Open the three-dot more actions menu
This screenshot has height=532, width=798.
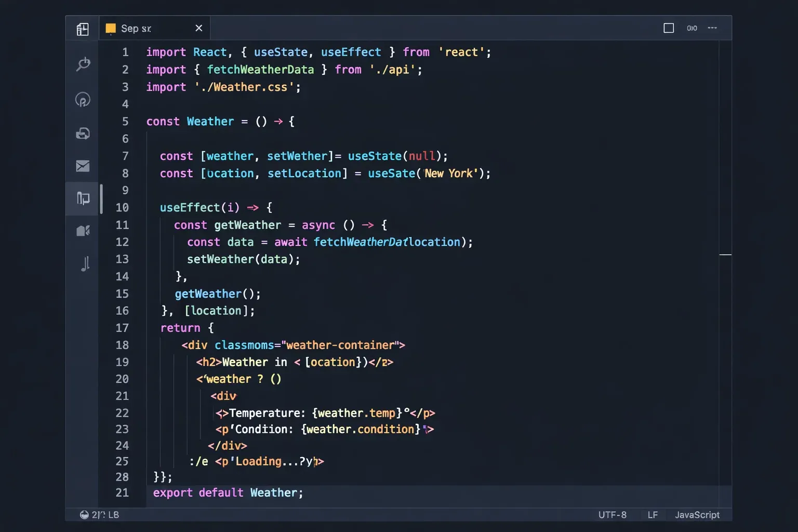click(x=712, y=28)
